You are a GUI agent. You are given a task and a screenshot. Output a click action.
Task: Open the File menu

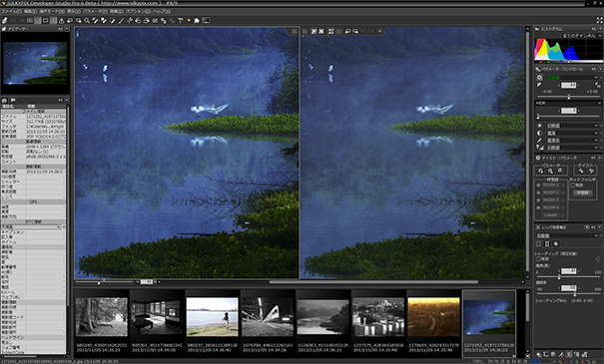coord(11,12)
